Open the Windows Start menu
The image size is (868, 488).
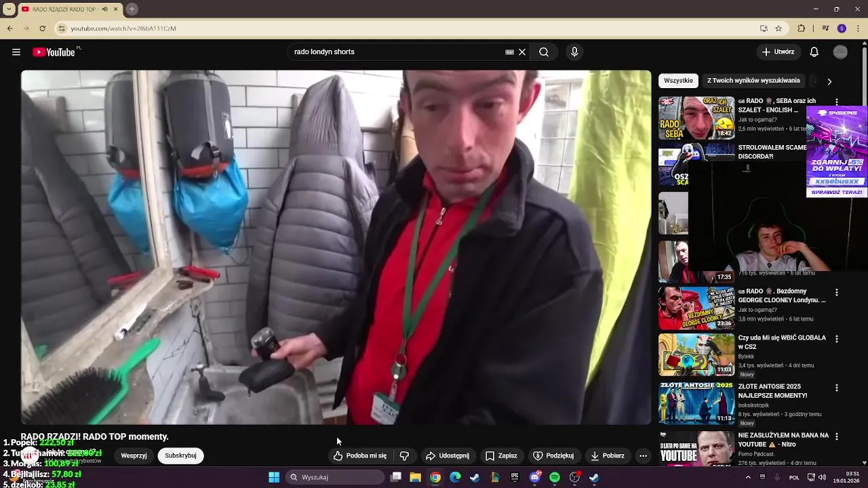click(x=274, y=477)
